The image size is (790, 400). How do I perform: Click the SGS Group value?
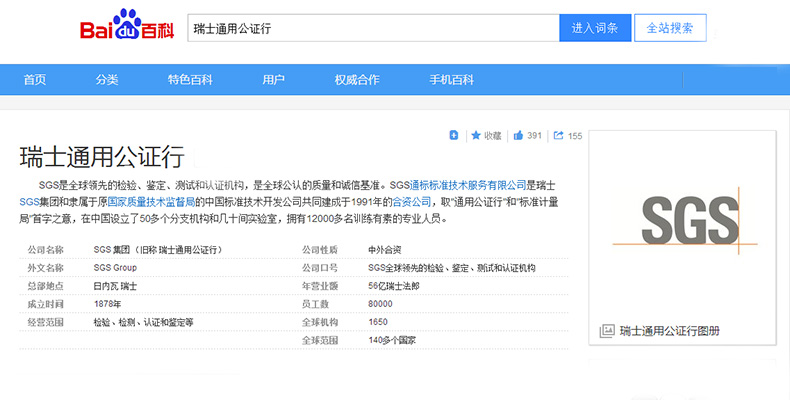pos(115,268)
